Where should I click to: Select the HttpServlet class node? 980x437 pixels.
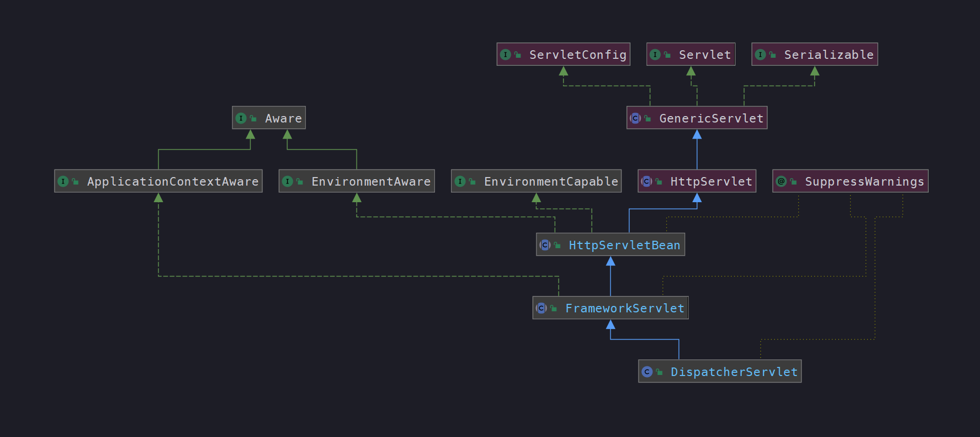[x=697, y=181]
